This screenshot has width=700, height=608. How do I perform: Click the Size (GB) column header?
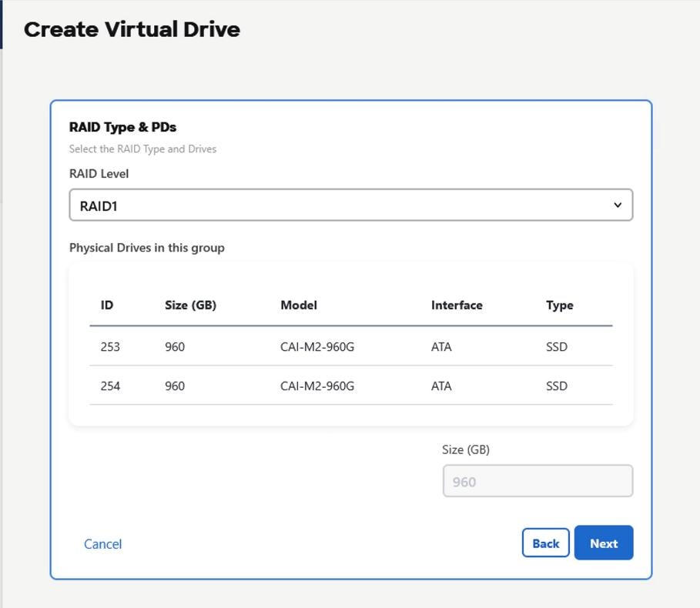[191, 305]
